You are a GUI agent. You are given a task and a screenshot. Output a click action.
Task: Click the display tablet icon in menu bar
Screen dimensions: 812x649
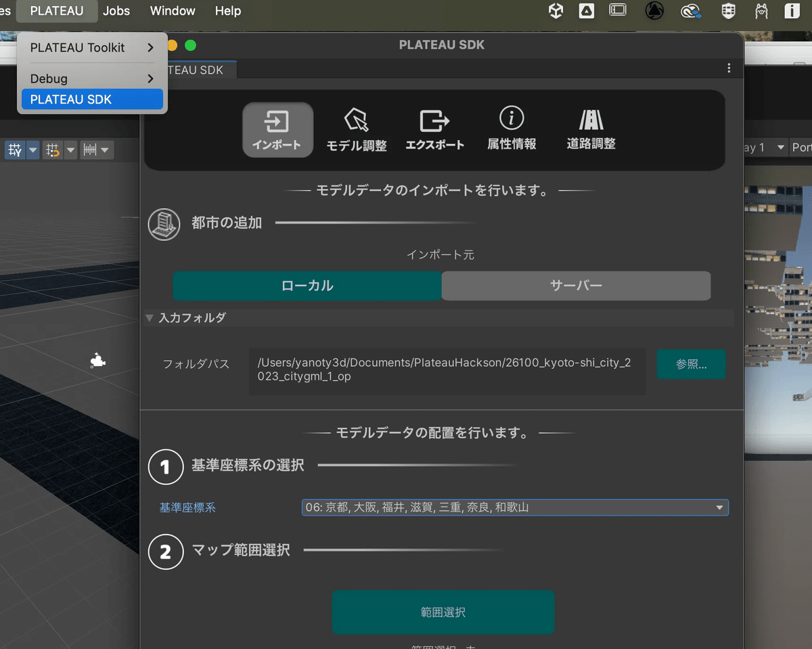coord(618,10)
